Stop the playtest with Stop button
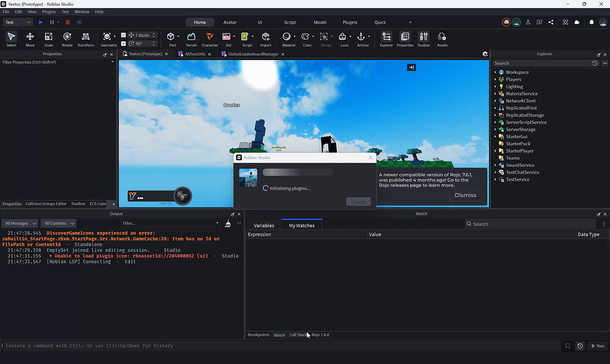 click(x=68, y=22)
